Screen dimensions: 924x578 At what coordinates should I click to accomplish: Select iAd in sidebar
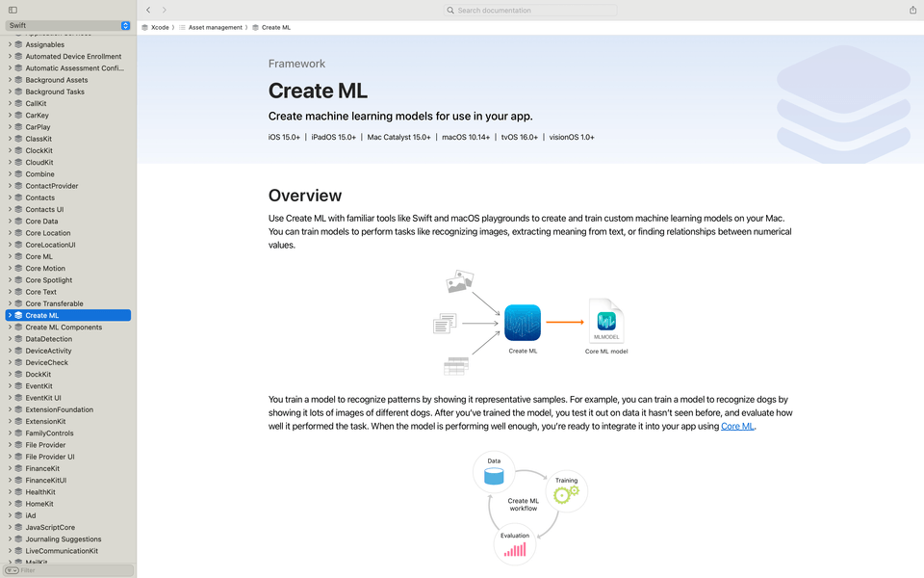point(31,516)
